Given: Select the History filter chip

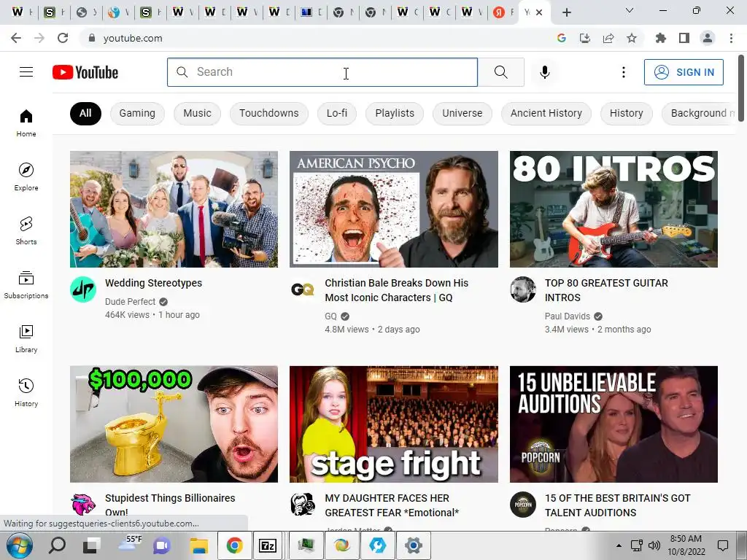Looking at the screenshot, I should pos(626,113).
